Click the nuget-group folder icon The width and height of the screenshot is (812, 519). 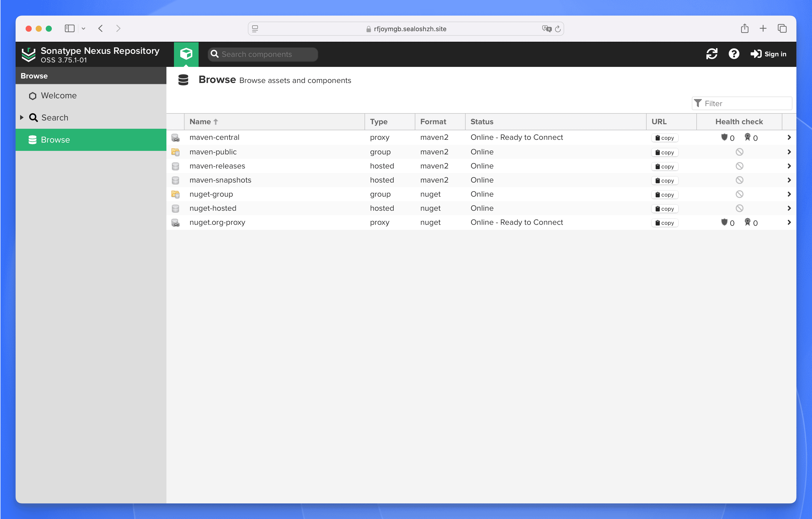(175, 194)
